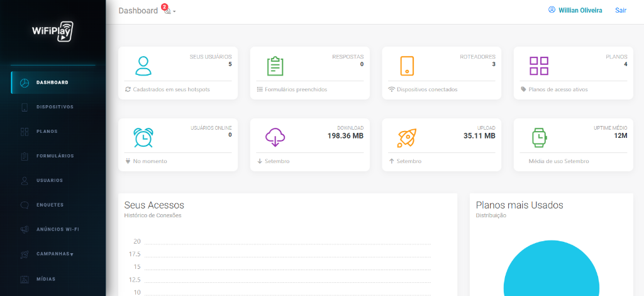Open notifications icon with red badge

click(167, 11)
